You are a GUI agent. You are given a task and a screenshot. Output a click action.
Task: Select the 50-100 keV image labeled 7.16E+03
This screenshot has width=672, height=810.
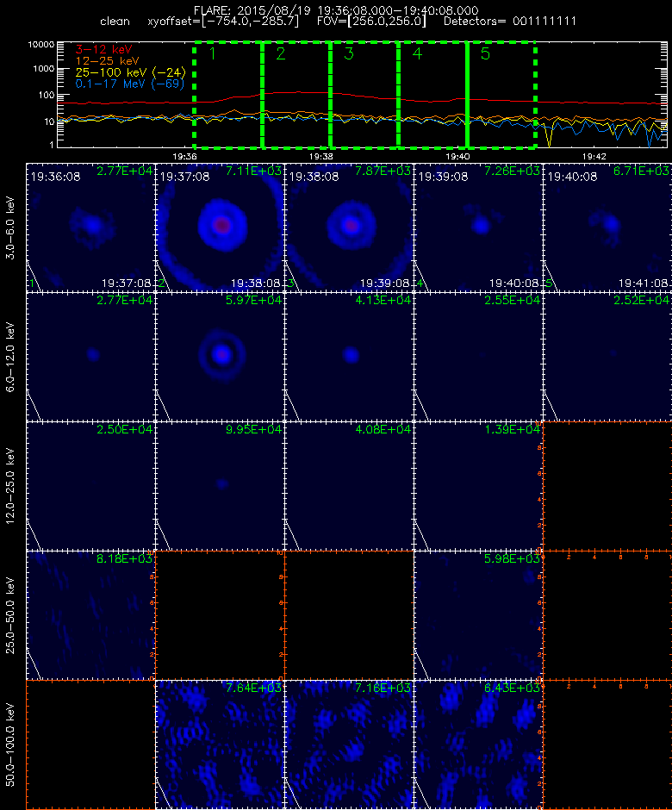click(x=349, y=744)
